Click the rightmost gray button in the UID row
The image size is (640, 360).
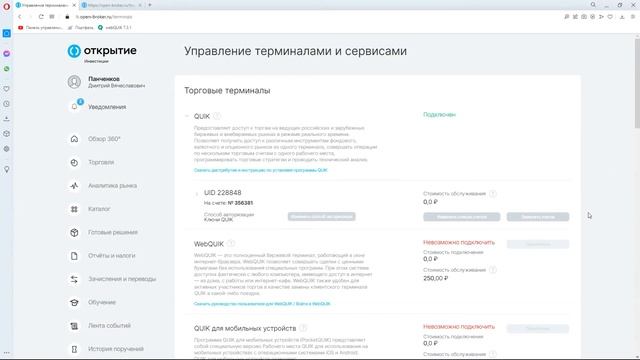tap(538, 217)
